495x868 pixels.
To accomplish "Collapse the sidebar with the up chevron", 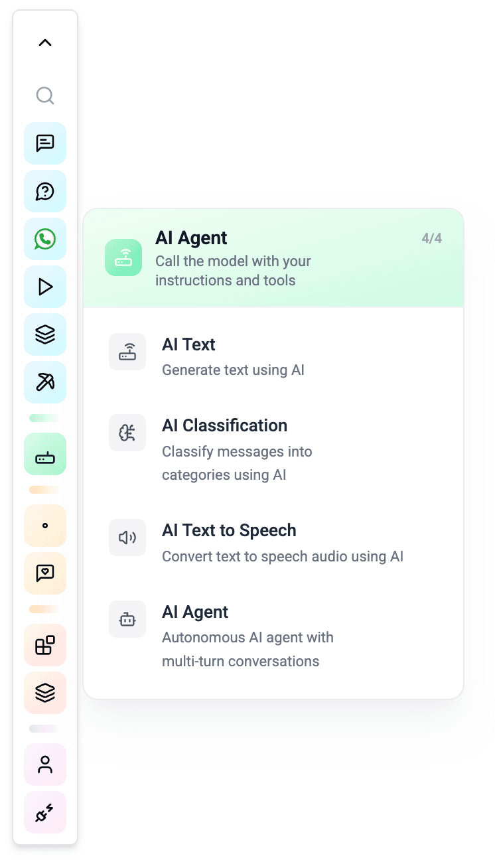I will pyautogui.click(x=45, y=43).
